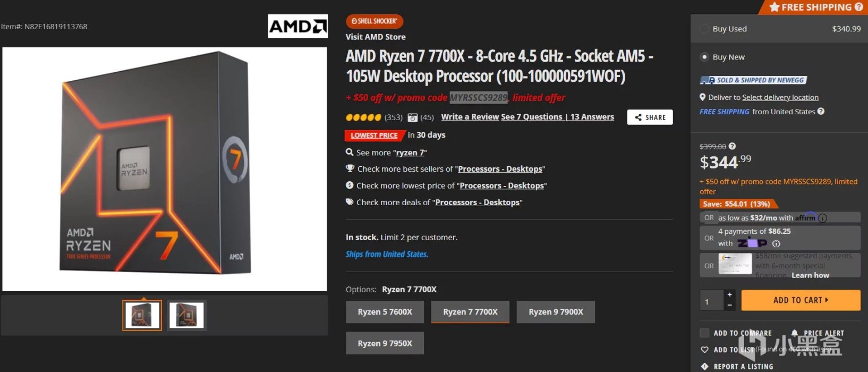Open the Select delivery location link

[x=780, y=97]
